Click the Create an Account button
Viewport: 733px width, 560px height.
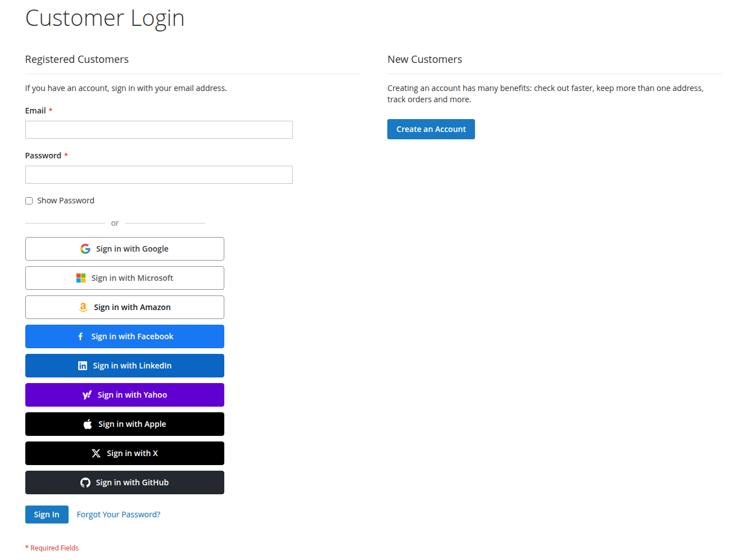pos(431,129)
